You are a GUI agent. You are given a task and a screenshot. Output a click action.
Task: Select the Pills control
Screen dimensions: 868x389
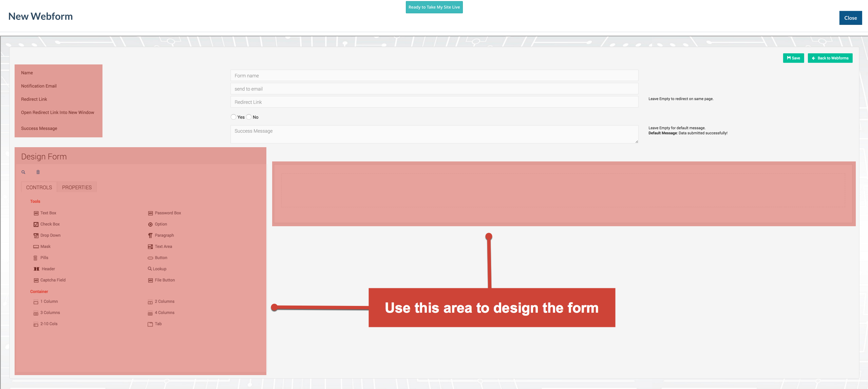click(x=44, y=258)
